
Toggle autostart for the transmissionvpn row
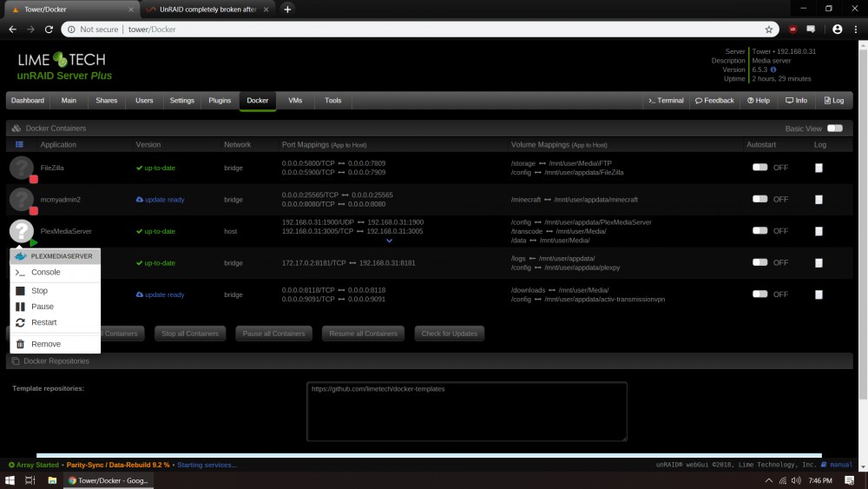[760, 294]
